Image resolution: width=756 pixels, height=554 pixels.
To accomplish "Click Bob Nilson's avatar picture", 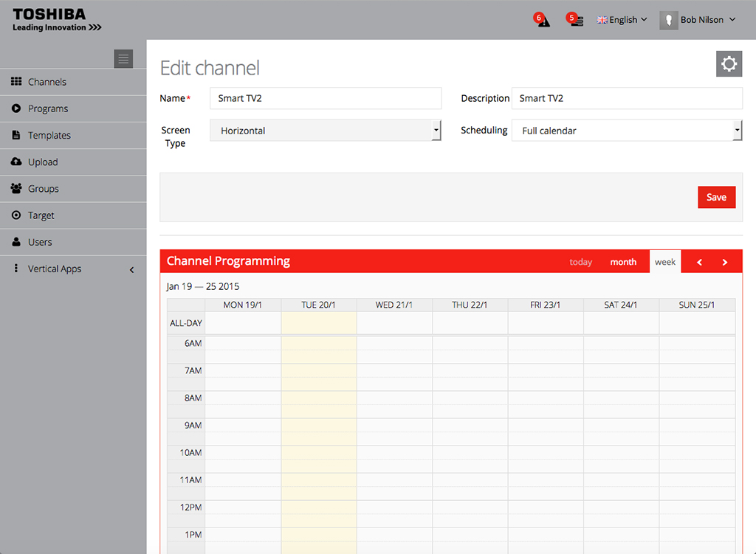I will pyautogui.click(x=668, y=20).
